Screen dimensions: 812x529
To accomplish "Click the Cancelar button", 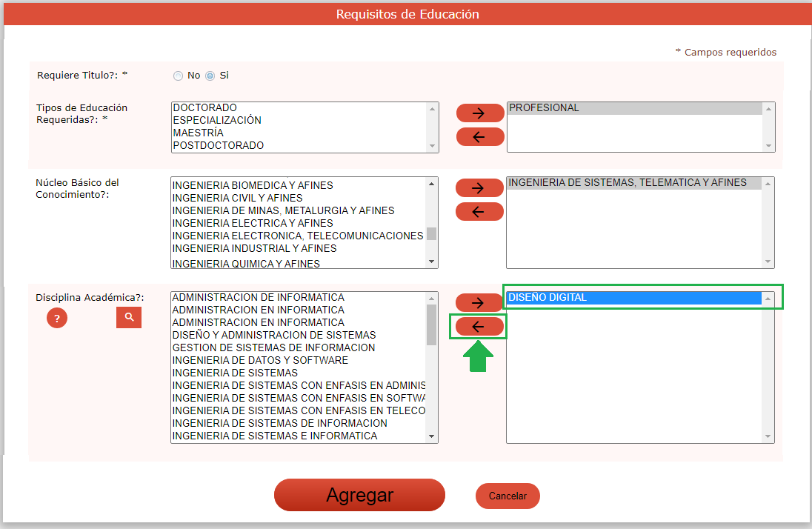I will (507, 496).
